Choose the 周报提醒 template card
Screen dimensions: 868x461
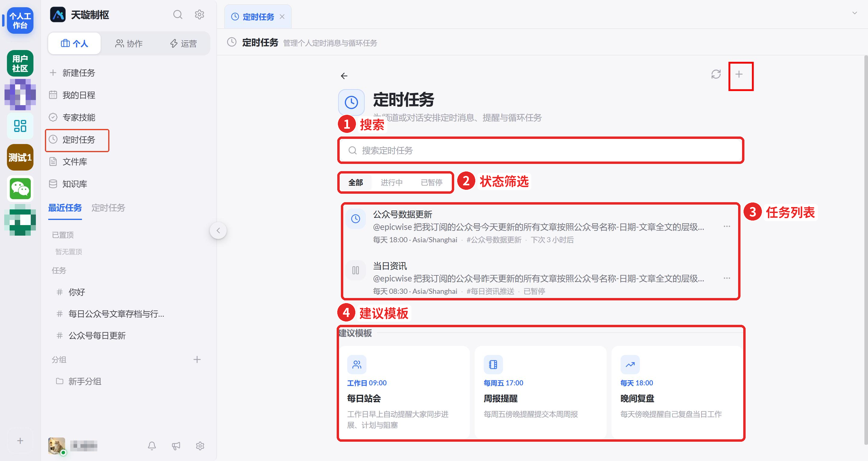(x=540, y=393)
